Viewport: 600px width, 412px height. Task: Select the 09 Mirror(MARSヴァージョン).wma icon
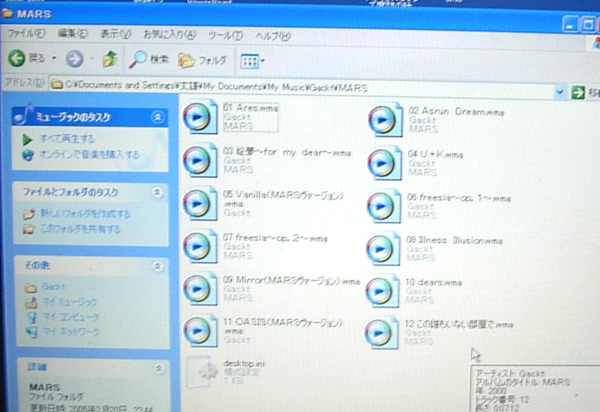(201, 289)
